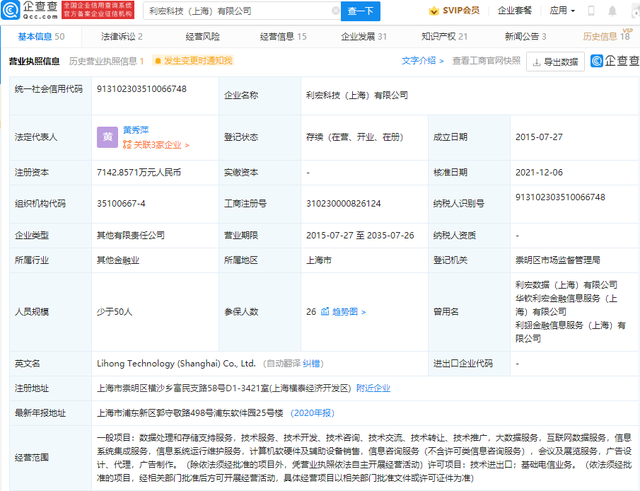The width and height of the screenshot is (640, 491).
Task: Open 附近企业 link after registered address
Action: [x=373, y=388]
